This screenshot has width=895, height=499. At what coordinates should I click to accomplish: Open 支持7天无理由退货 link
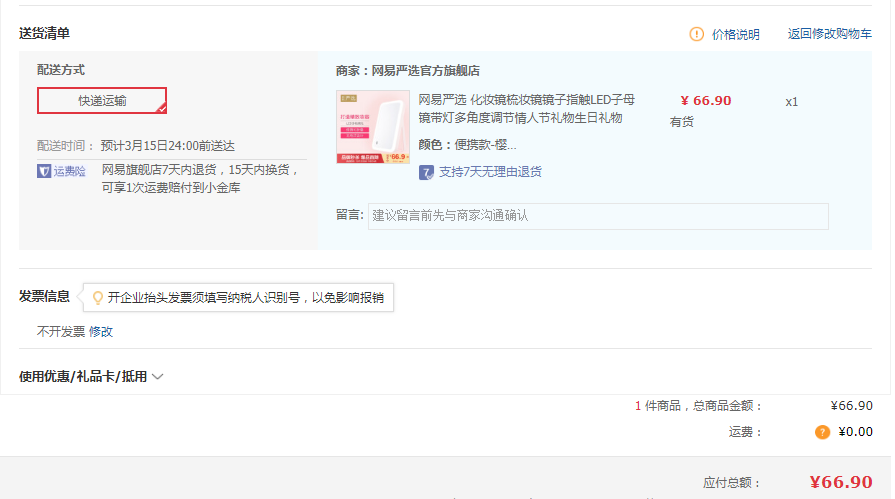pyautogui.click(x=490, y=172)
